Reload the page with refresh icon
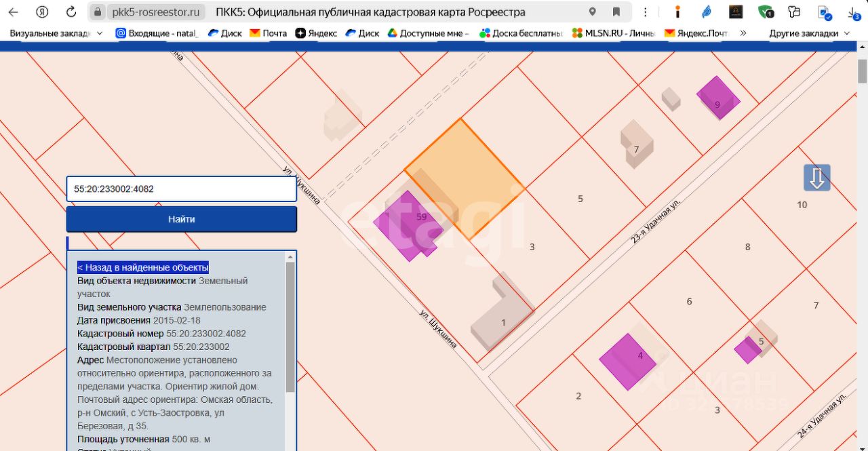 click(71, 12)
